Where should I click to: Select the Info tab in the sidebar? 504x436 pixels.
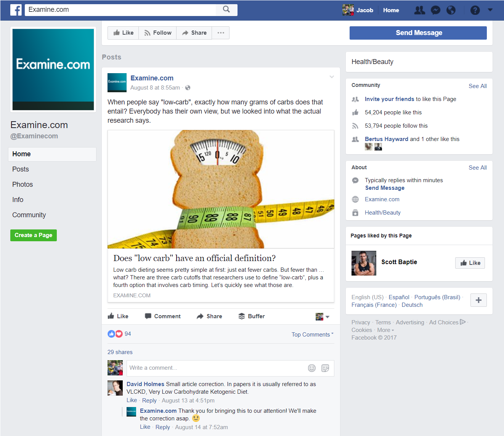(x=18, y=200)
